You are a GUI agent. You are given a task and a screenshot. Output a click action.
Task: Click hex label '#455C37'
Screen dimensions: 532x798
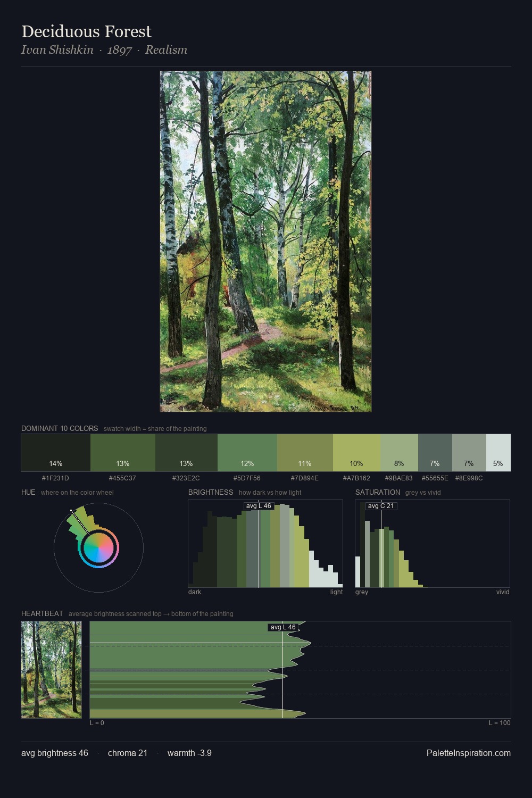point(122,478)
